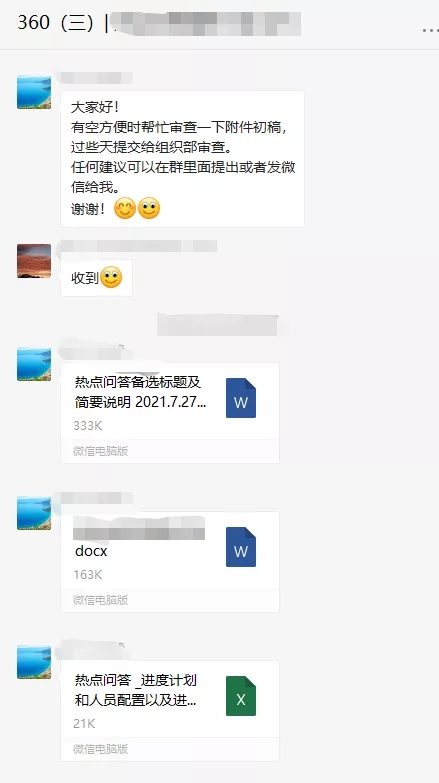This screenshot has height=783, width=439.
Task: Click the lake avatar beside the 大家好 message
Action: coord(34,92)
